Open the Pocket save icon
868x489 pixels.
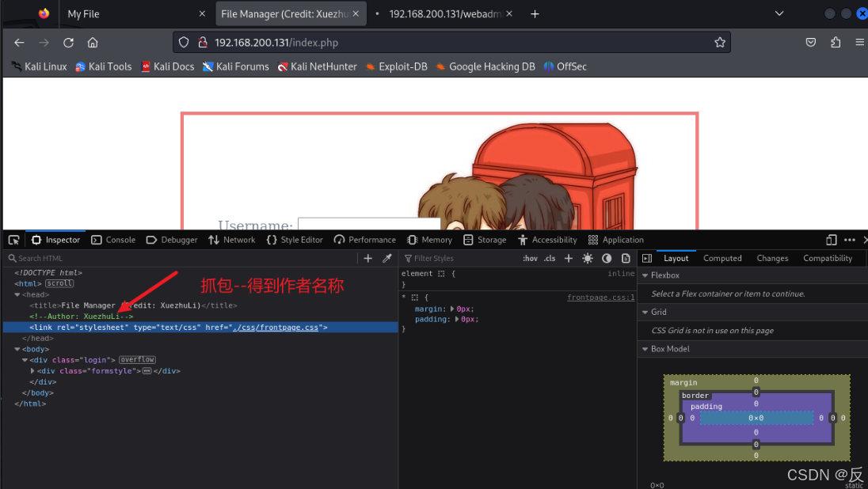click(x=810, y=43)
